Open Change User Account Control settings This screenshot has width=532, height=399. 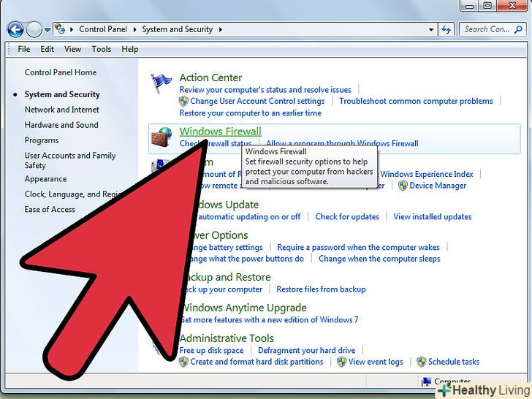(x=257, y=101)
